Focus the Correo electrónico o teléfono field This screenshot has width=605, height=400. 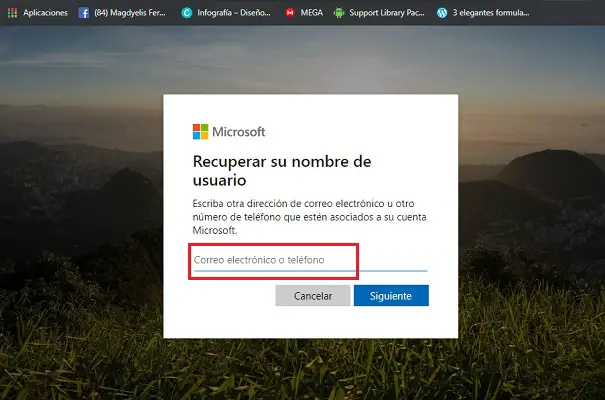(x=311, y=260)
